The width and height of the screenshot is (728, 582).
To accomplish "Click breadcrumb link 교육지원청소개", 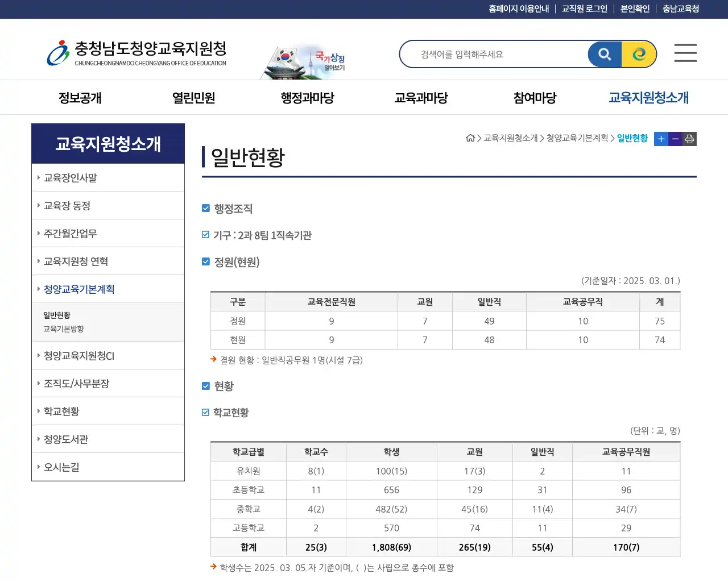I will (511, 138).
